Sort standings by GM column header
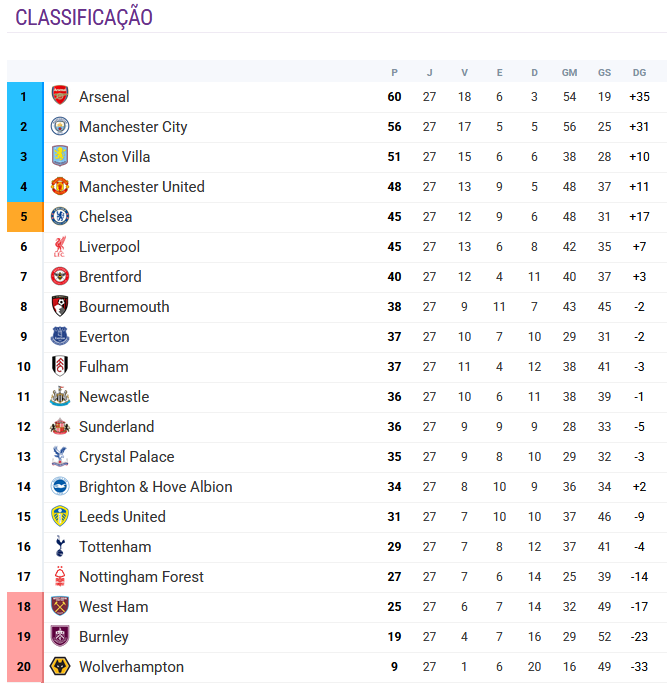 (569, 72)
